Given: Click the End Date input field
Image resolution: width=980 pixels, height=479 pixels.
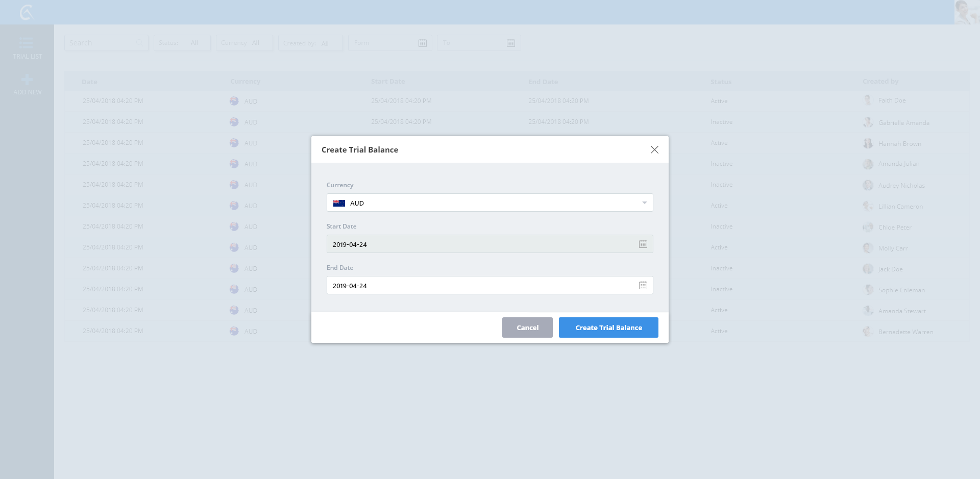Looking at the screenshot, I should point(480,286).
